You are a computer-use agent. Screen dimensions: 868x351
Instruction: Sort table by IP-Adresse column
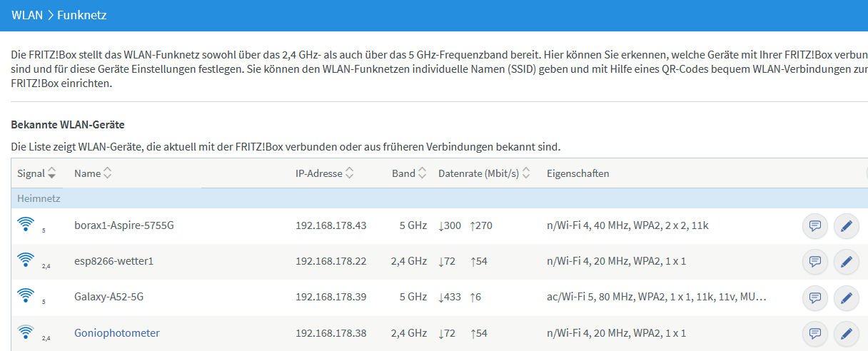[325, 173]
